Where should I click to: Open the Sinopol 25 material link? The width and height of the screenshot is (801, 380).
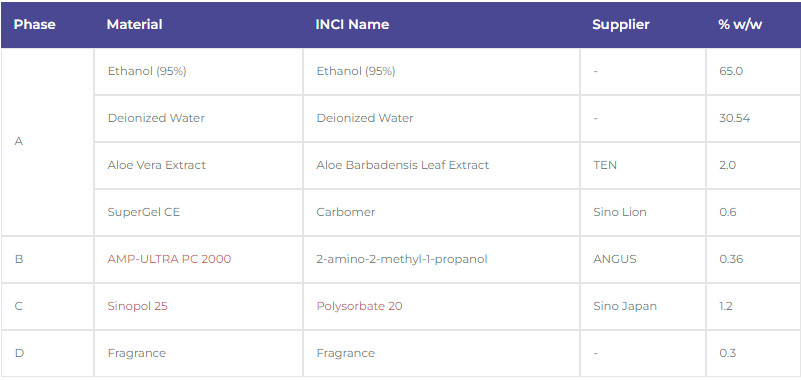point(137,306)
